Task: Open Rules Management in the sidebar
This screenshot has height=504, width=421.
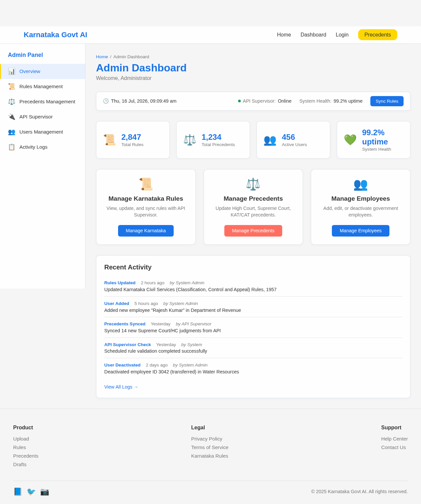Action: click(x=43, y=87)
